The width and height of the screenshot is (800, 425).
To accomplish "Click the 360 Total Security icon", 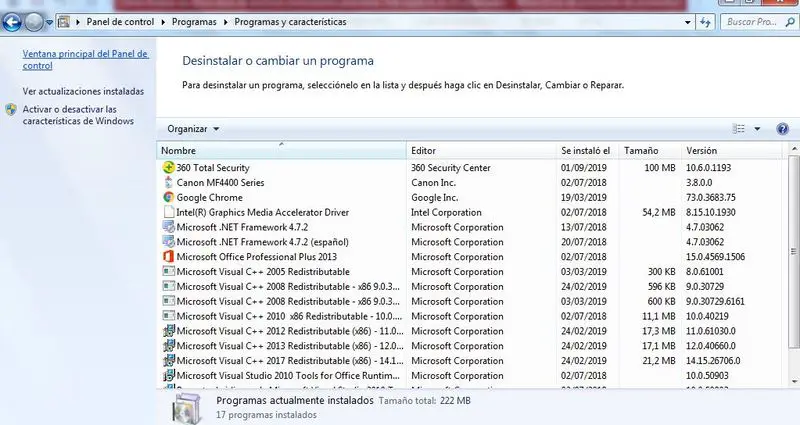I will 168,167.
